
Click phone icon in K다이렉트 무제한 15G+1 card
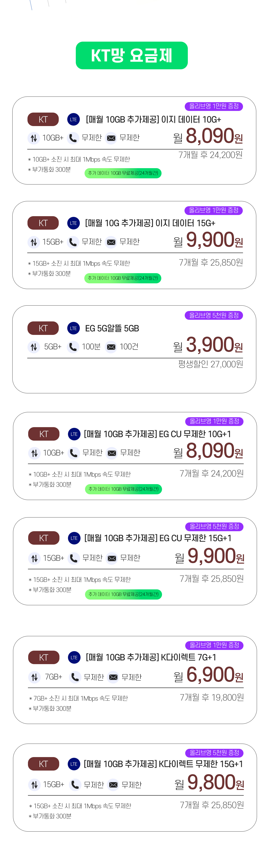75,785
